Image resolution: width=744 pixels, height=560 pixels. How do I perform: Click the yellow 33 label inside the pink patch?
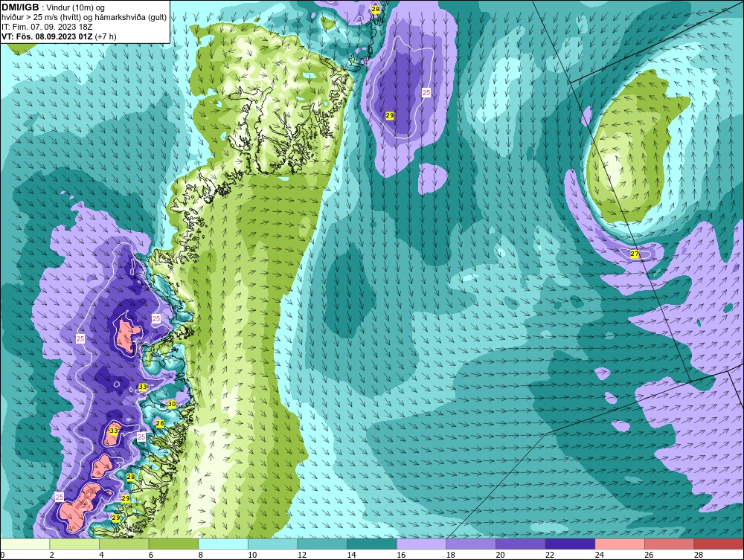pyautogui.click(x=113, y=431)
